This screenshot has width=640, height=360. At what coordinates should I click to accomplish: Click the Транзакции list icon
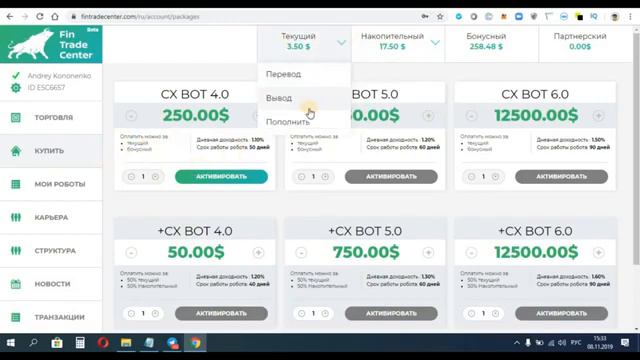pyautogui.click(x=16, y=317)
